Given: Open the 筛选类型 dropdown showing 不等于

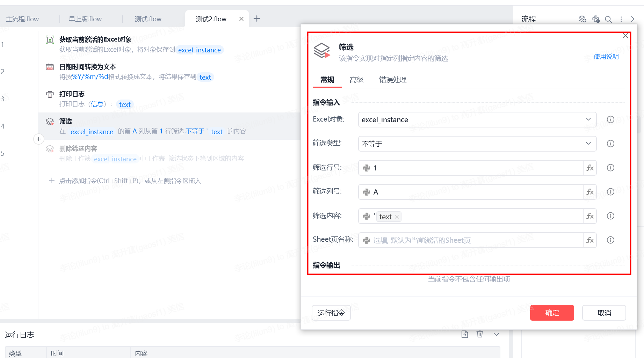Looking at the screenshot, I should [x=477, y=144].
